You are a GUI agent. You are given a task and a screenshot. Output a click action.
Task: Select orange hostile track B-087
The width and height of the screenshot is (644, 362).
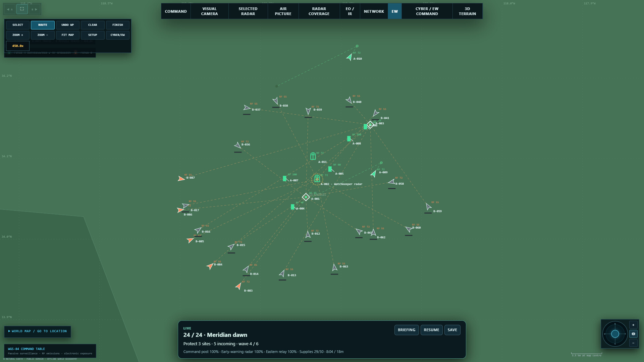pos(181,179)
